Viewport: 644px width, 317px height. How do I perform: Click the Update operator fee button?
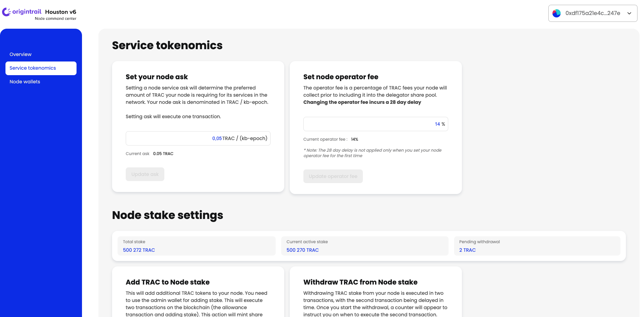(x=333, y=176)
